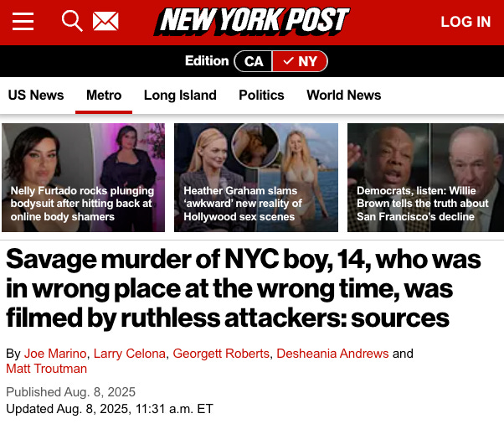504x424 pixels.
Task: Click author link Larry Celona
Action: pos(130,354)
